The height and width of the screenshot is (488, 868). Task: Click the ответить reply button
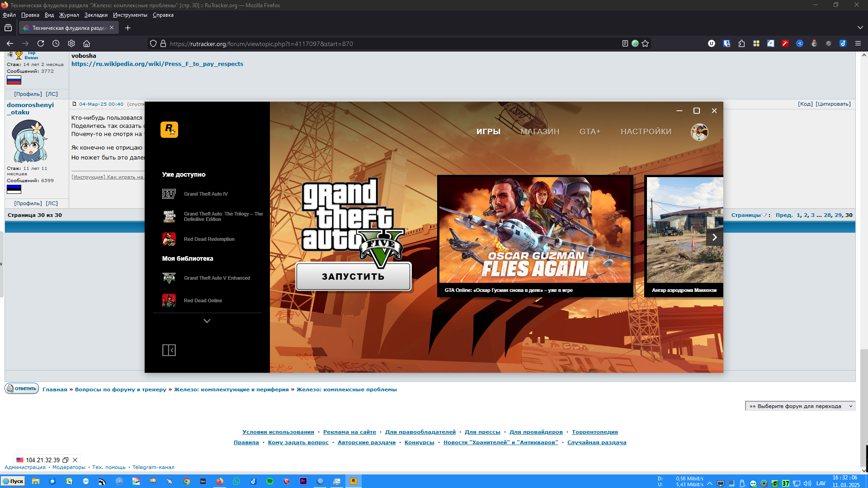22,389
